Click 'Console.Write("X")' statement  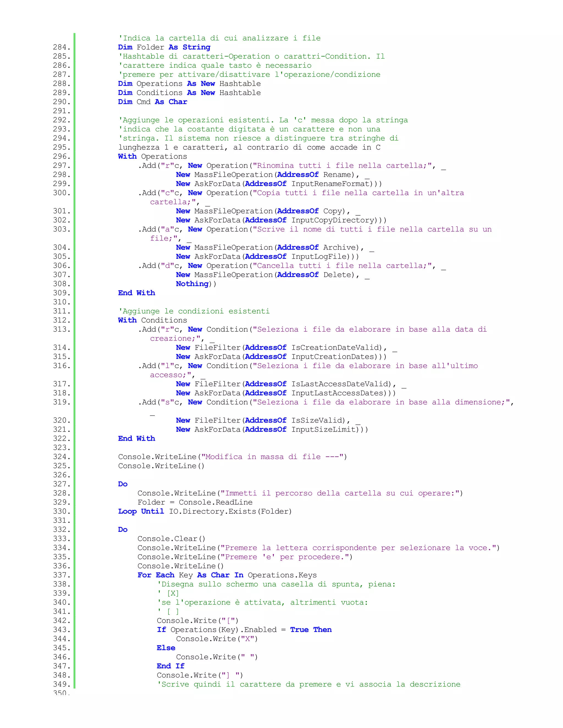click(217, 639)
